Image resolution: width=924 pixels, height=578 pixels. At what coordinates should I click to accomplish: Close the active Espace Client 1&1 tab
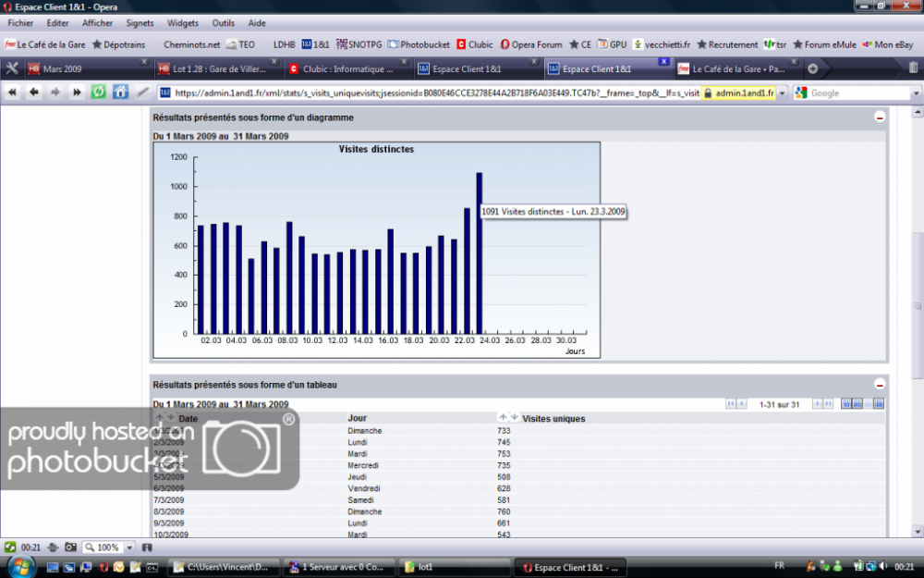click(663, 61)
